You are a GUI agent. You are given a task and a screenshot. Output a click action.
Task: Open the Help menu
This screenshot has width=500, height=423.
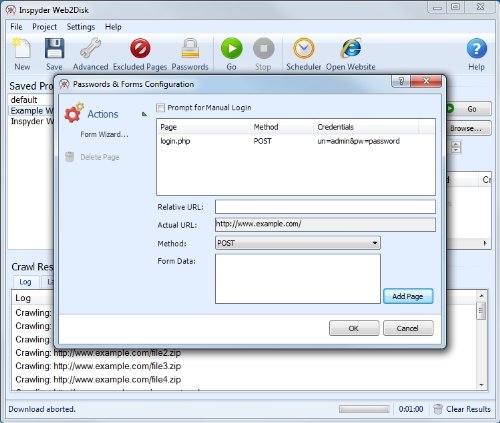tap(113, 27)
